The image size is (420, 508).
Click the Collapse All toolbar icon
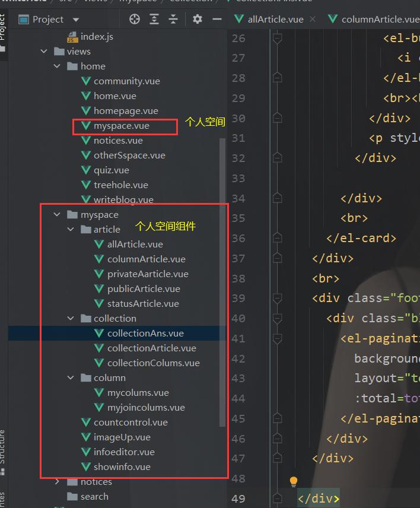pos(173,19)
